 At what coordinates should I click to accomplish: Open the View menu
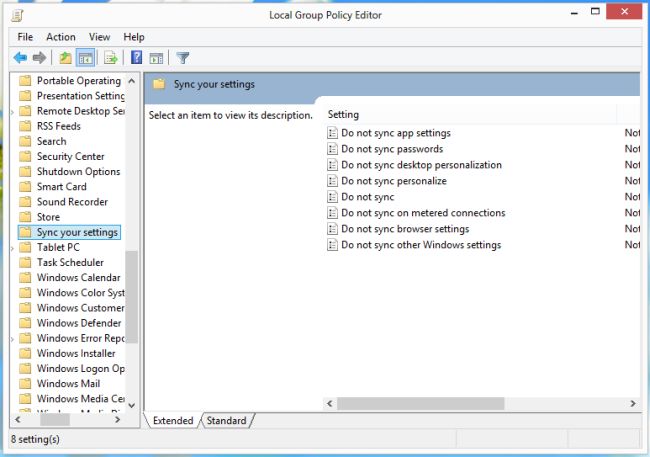click(99, 37)
